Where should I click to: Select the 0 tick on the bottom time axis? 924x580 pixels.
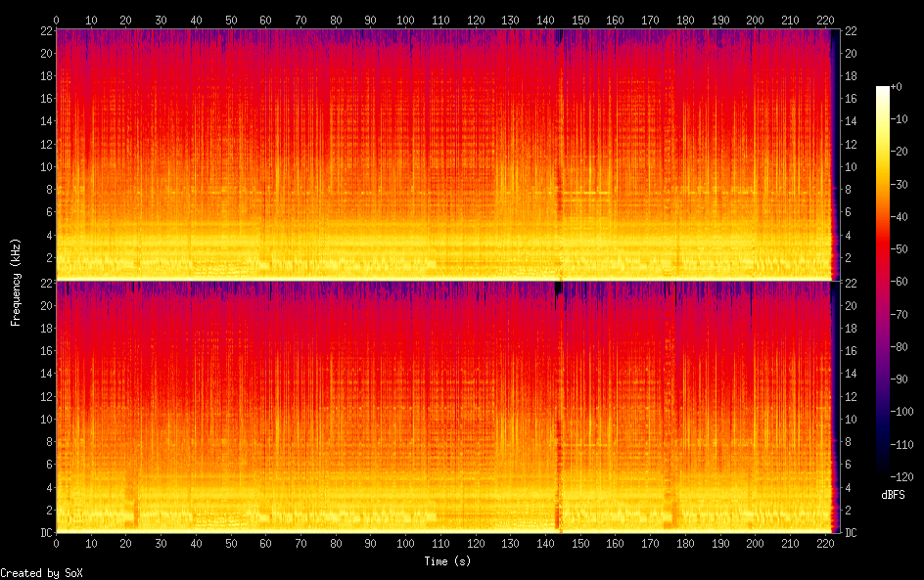57,542
